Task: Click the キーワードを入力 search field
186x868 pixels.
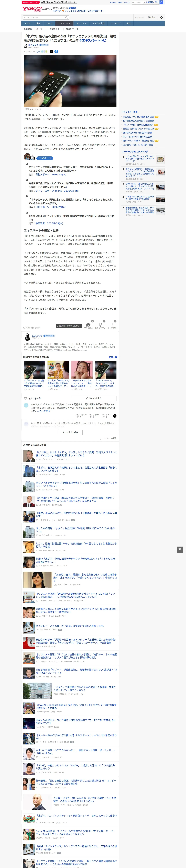Action: (44, 18)
